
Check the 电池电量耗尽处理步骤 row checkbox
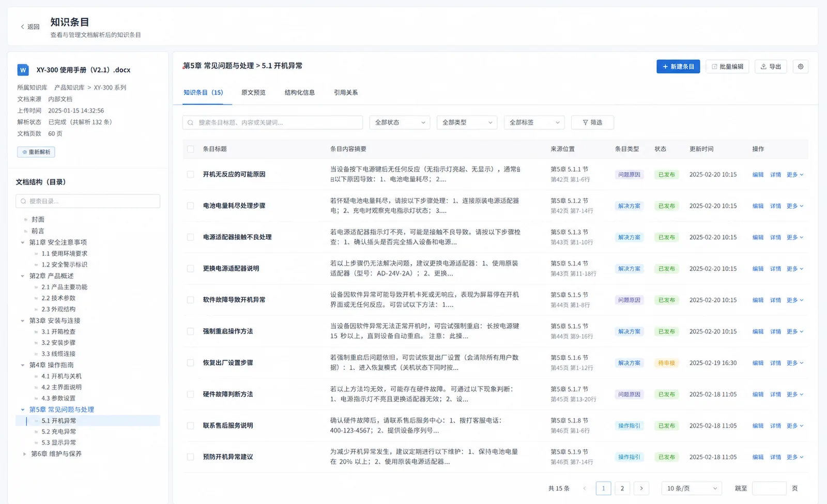pos(191,206)
